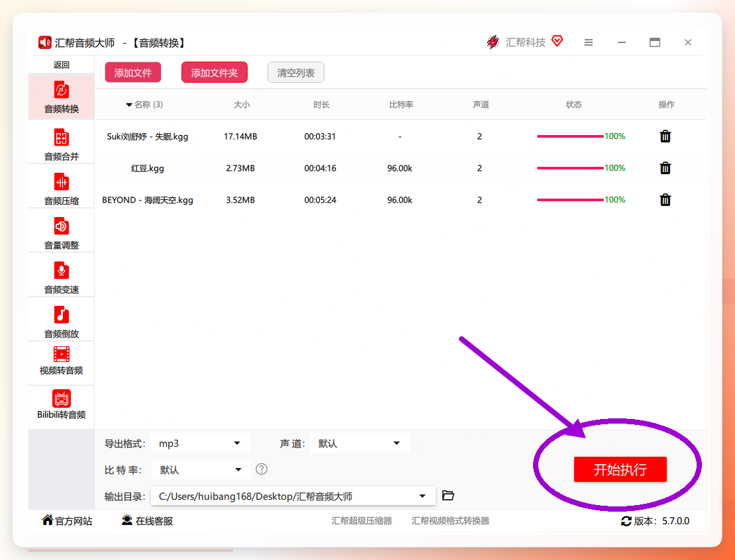Image resolution: width=735 pixels, height=560 pixels.
Task: Click the 清空列表 clear list button
Action: (x=296, y=73)
